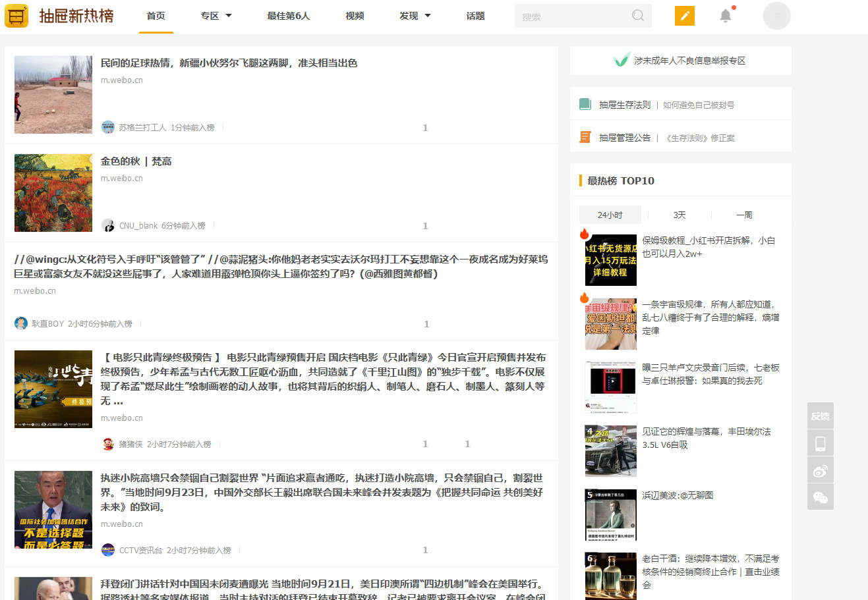Click the football field post thumbnail
The width and height of the screenshot is (868, 600).
(x=53, y=95)
